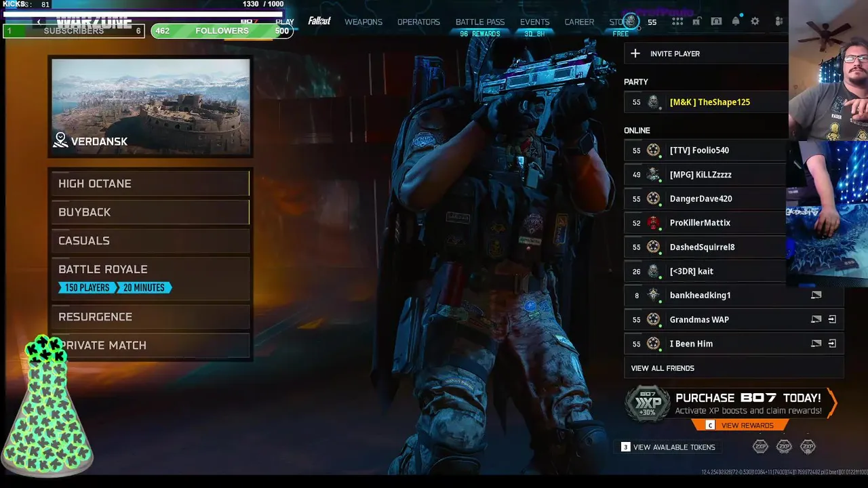The width and height of the screenshot is (868, 488).
Task: Click screen icon on Grandmas WAP row
Action: click(816, 319)
